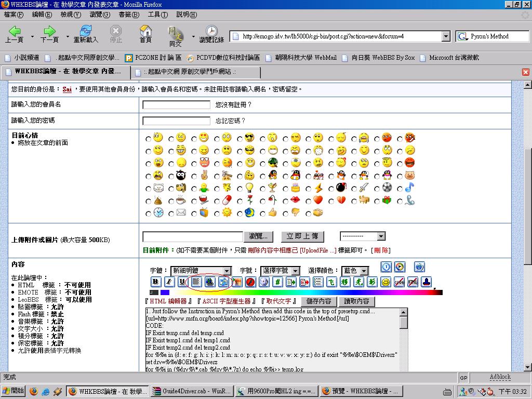Viewport: 532px width, 399px height.
Task: Click the Bold formatting icon
Action: tap(155, 282)
